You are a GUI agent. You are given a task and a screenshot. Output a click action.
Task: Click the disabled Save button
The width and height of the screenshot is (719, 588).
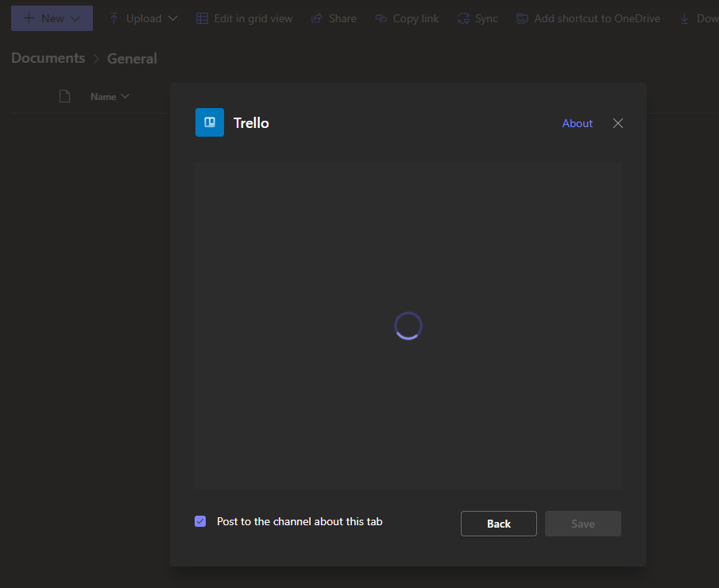[x=583, y=524]
